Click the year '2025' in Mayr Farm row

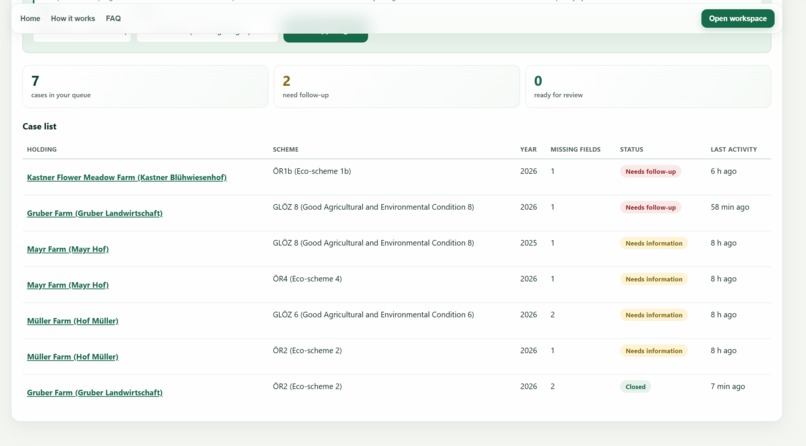(x=528, y=243)
